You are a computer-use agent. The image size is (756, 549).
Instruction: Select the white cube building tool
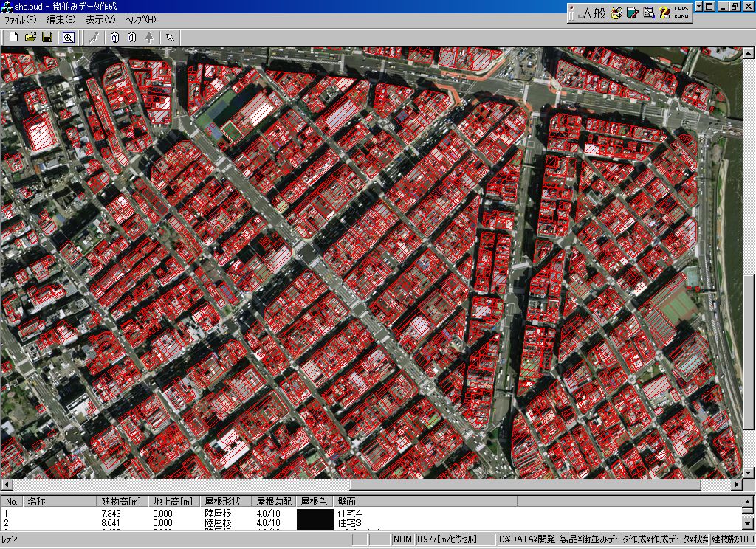coord(114,37)
